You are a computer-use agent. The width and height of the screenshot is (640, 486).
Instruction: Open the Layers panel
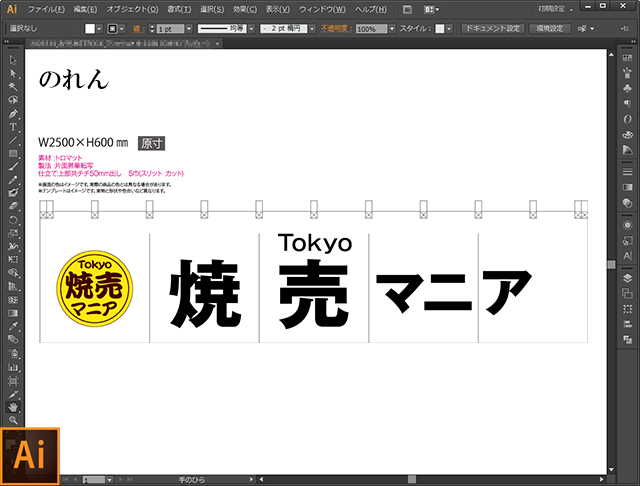[627, 278]
